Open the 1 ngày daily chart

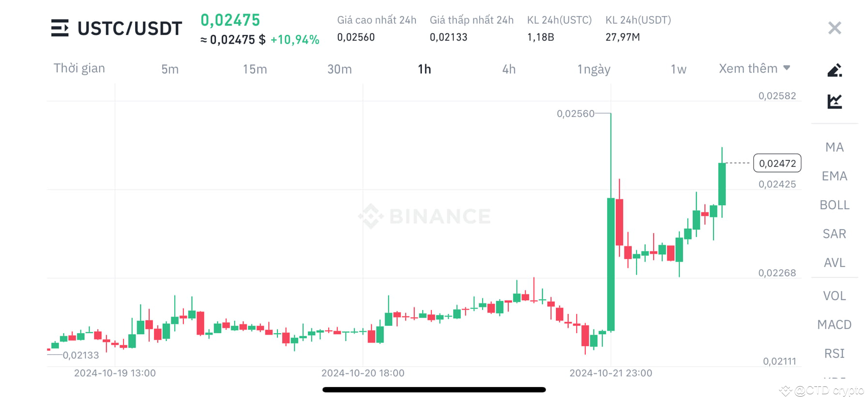coord(593,69)
